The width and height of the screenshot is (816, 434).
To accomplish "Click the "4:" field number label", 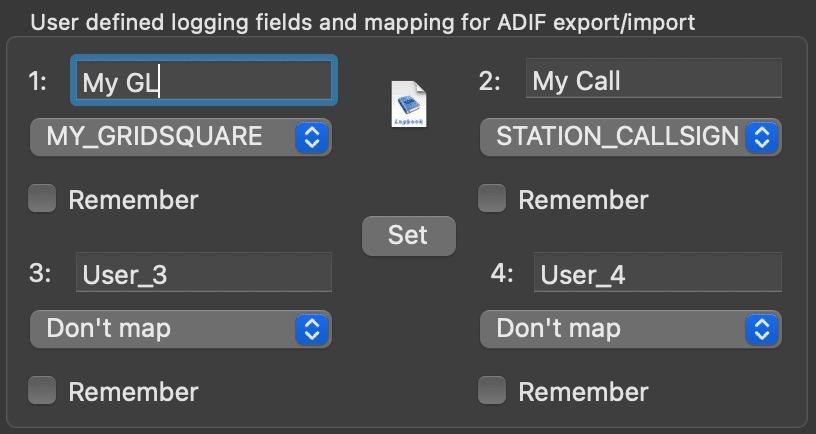I will (x=502, y=273).
